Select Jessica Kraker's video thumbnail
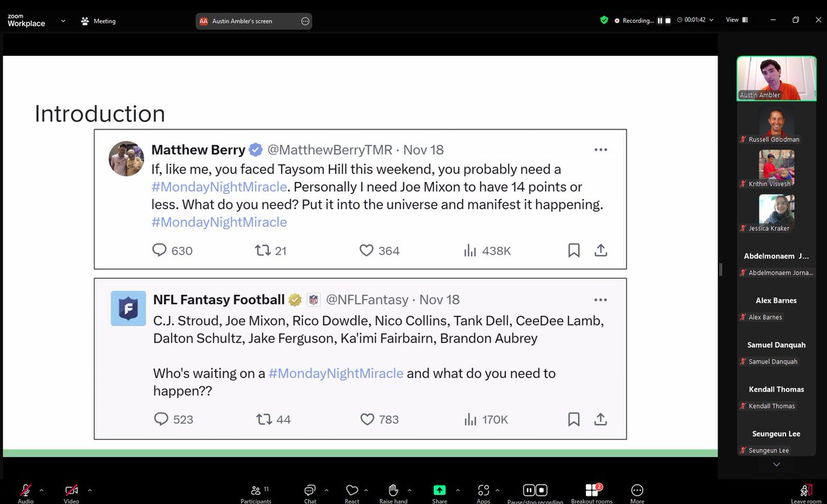Viewport: 827px width, 504px height. tap(777, 211)
